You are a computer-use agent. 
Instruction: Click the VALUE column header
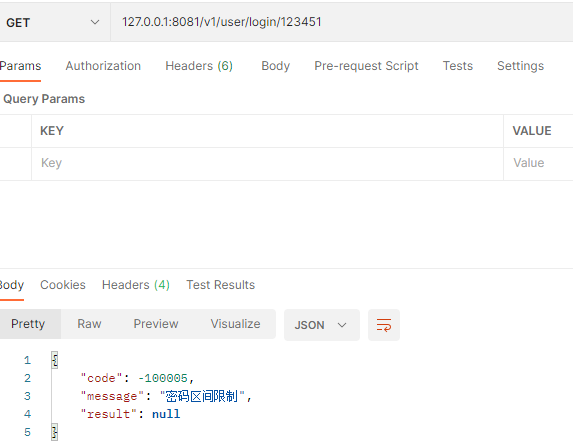pos(532,131)
